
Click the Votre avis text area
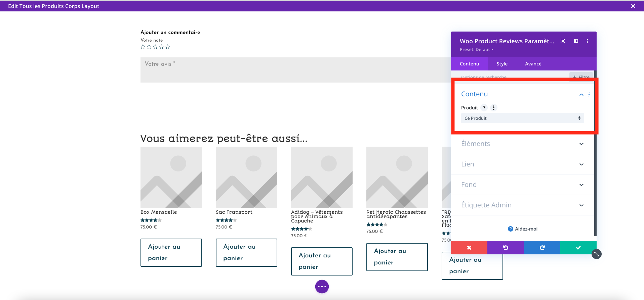296,70
